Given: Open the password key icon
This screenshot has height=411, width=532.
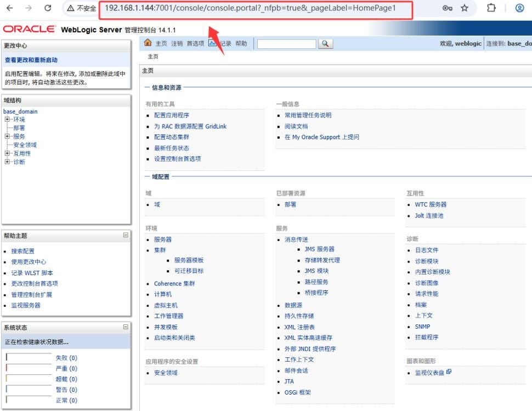Looking at the screenshot, I should click(447, 8).
